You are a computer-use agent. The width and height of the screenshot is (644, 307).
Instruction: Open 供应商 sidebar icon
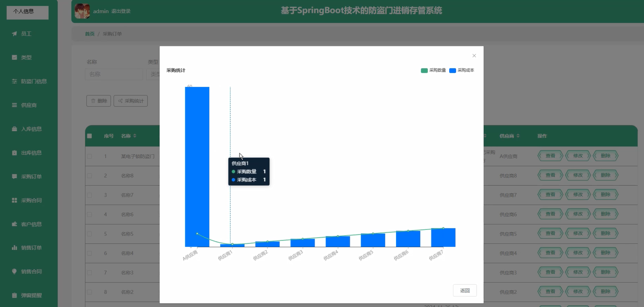(14, 105)
